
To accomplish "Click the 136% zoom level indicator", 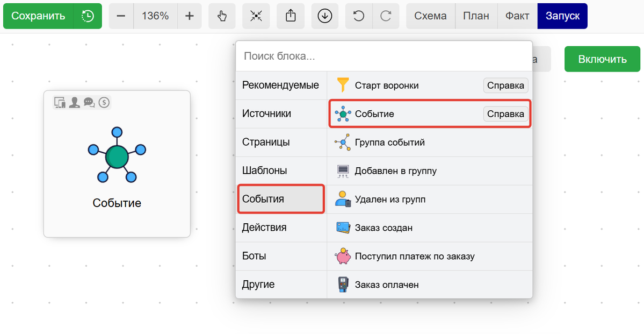I will coord(155,16).
